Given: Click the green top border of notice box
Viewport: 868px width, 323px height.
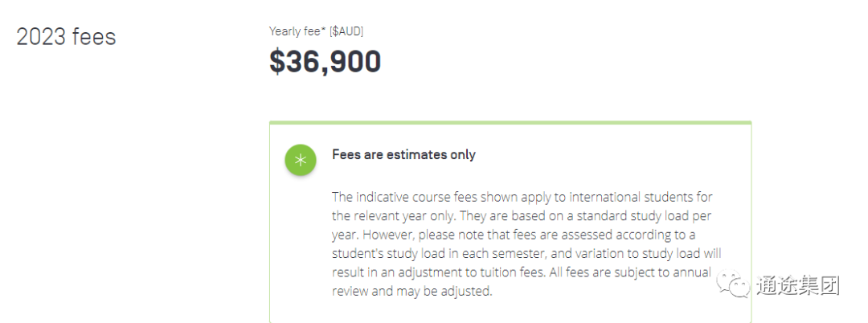Looking at the screenshot, I should point(510,123).
